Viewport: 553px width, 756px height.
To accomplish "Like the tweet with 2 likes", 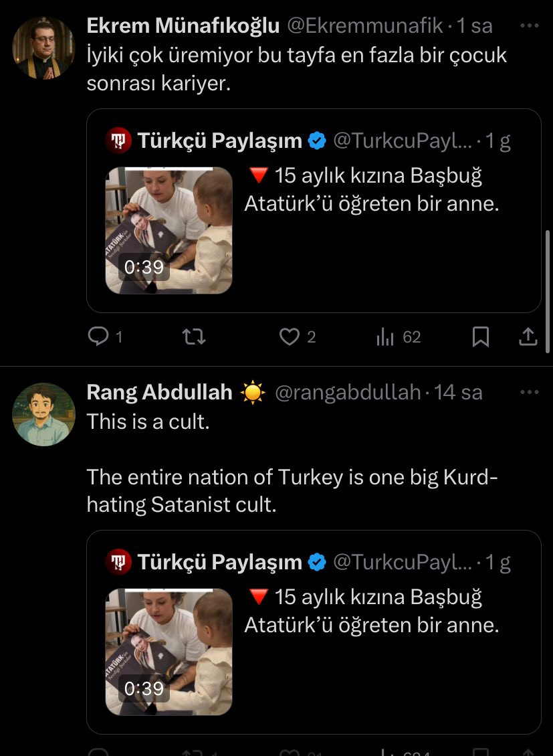I will pos(290,337).
